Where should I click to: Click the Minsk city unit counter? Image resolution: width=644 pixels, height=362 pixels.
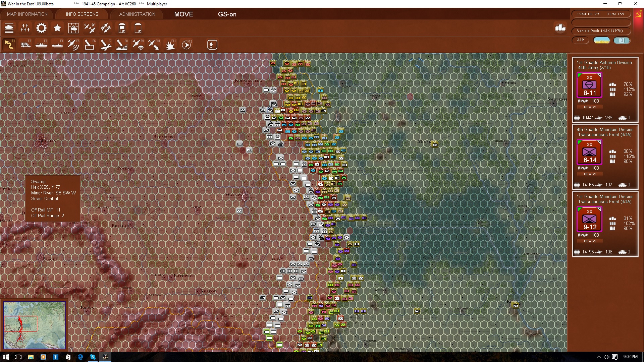point(435,145)
